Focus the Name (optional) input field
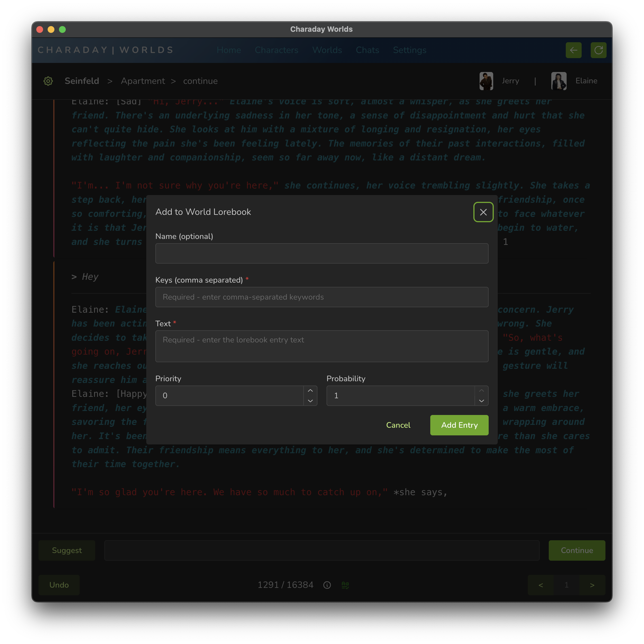This screenshot has height=644, width=644. [322, 253]
